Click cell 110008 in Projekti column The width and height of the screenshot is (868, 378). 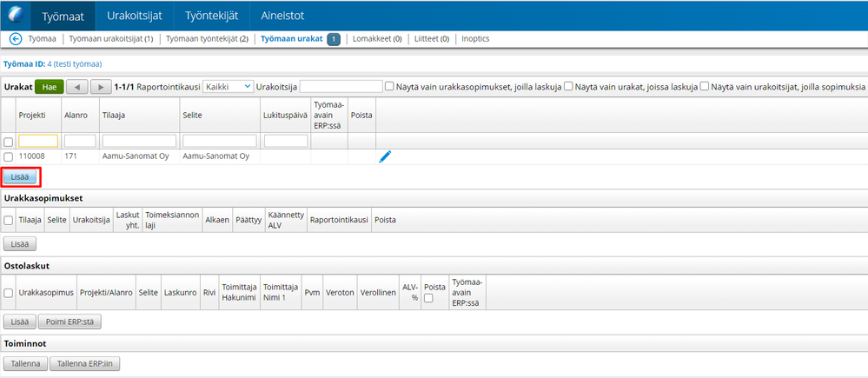[x=31, y=156]
